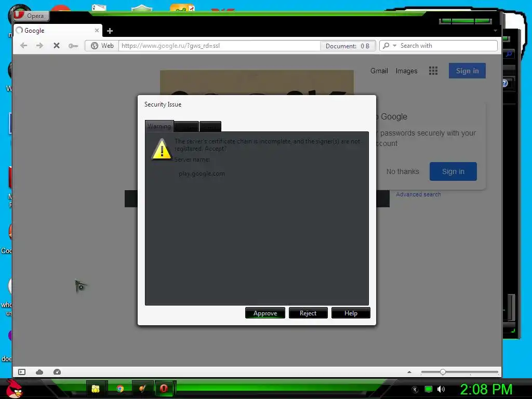Click the yellow warning triangle icon
The image size is (532, 399).
[x=162, y=149]
